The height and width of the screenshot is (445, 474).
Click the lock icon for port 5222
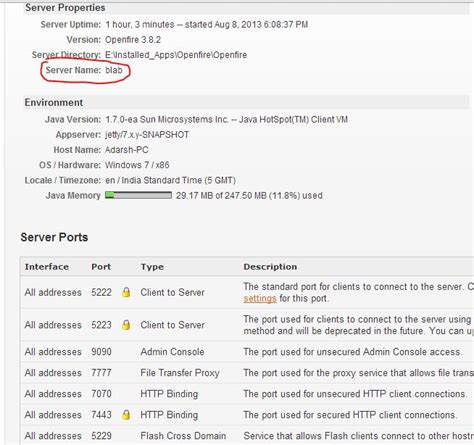(x=126, y=292)
